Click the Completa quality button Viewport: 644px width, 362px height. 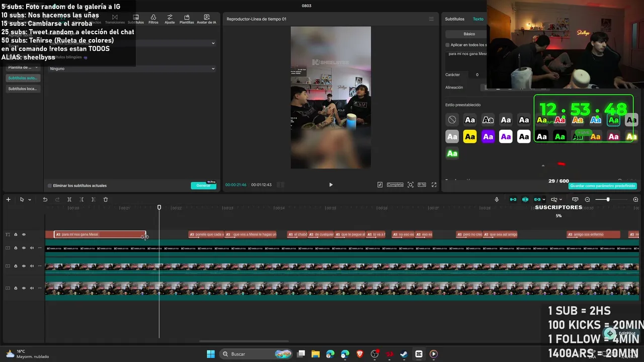click(395, 185)
